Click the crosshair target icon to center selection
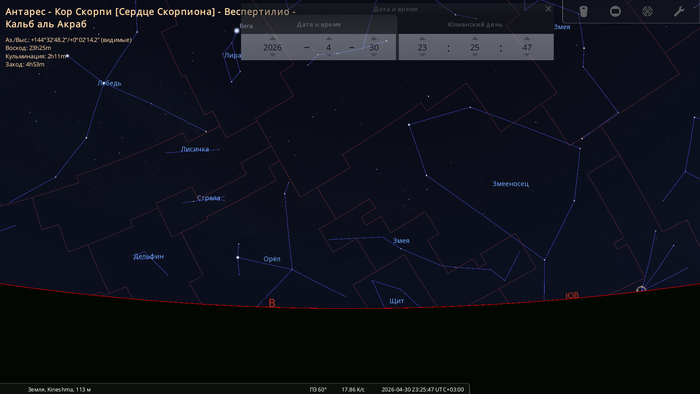The height and width of the screenshot is (394, 700). 647,11
